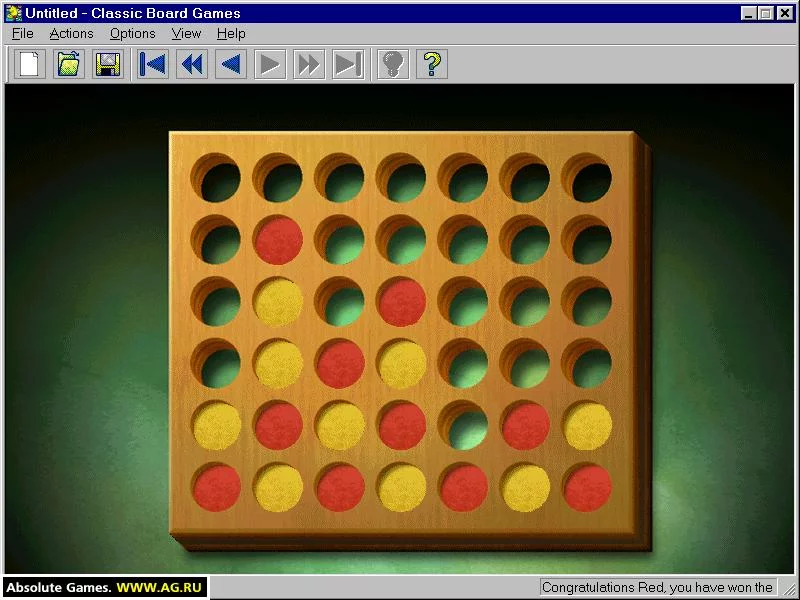
Task: Minimize the Classic Board Games window
Action: coord(748,13)
